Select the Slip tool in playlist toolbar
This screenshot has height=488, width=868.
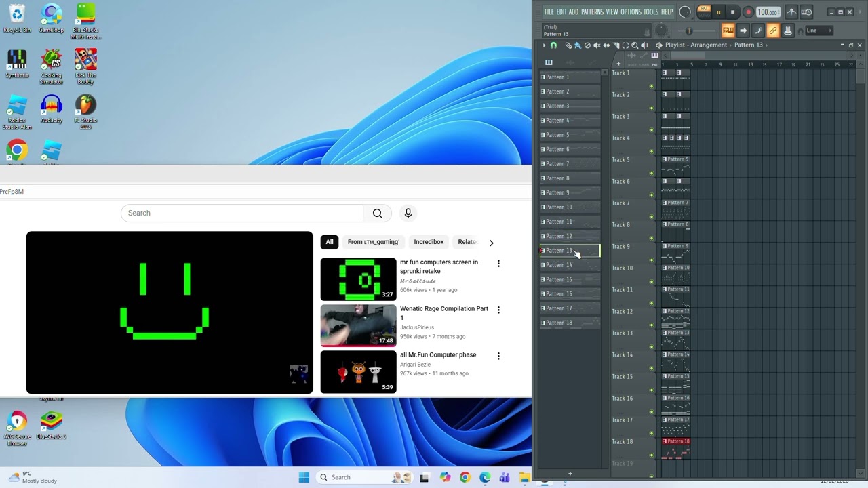pos(606,45)
